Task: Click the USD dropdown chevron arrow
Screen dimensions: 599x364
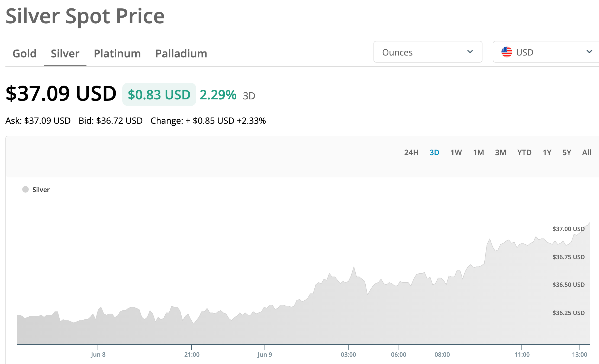Action: coord(589,51)
